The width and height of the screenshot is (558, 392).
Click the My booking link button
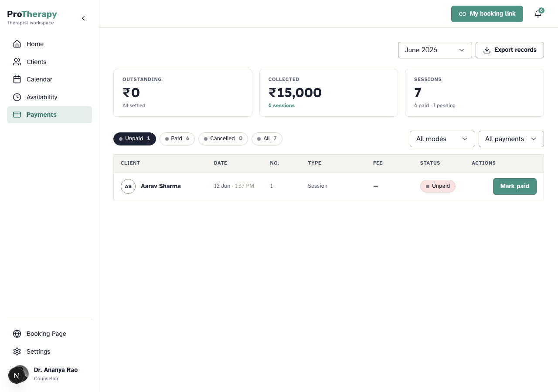coord(487,14)
